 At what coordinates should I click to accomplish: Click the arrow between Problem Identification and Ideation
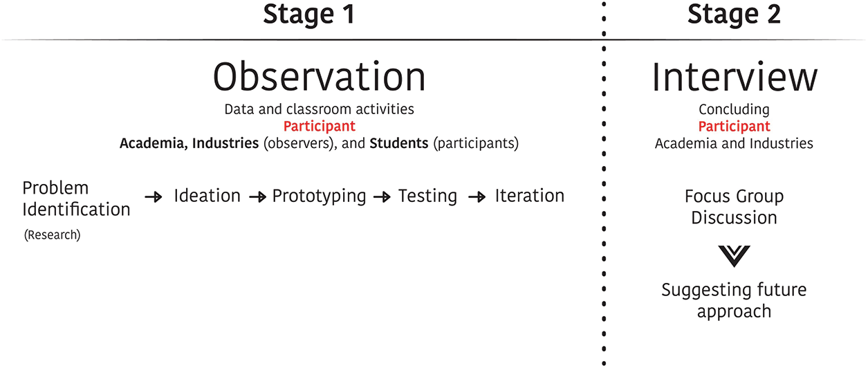click(x=154, y=197)
